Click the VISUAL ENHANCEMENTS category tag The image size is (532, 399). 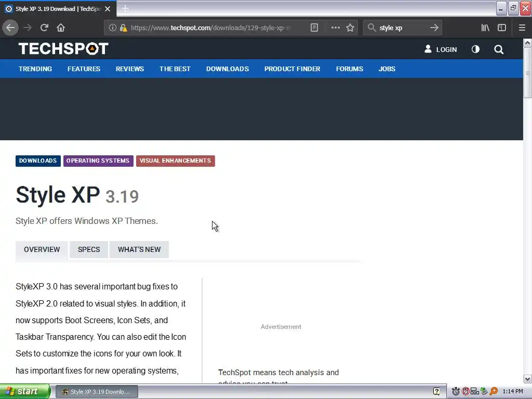click(176, 161)
